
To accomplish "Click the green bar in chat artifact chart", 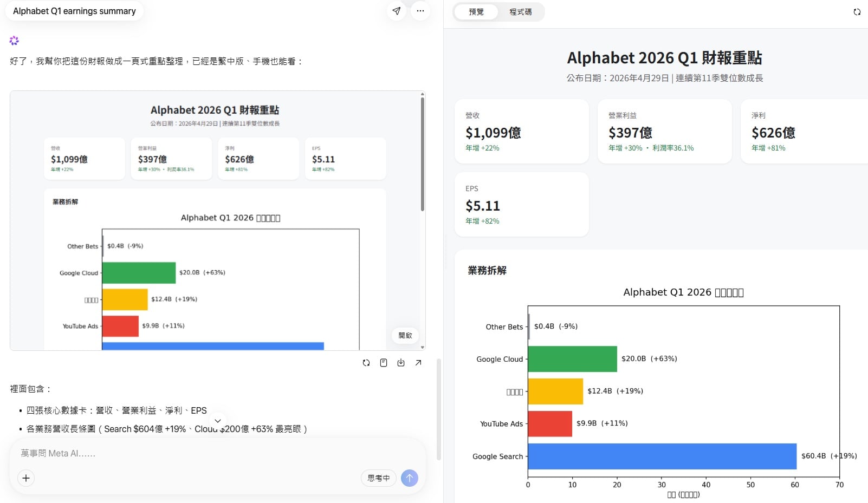I will (139, 273).
